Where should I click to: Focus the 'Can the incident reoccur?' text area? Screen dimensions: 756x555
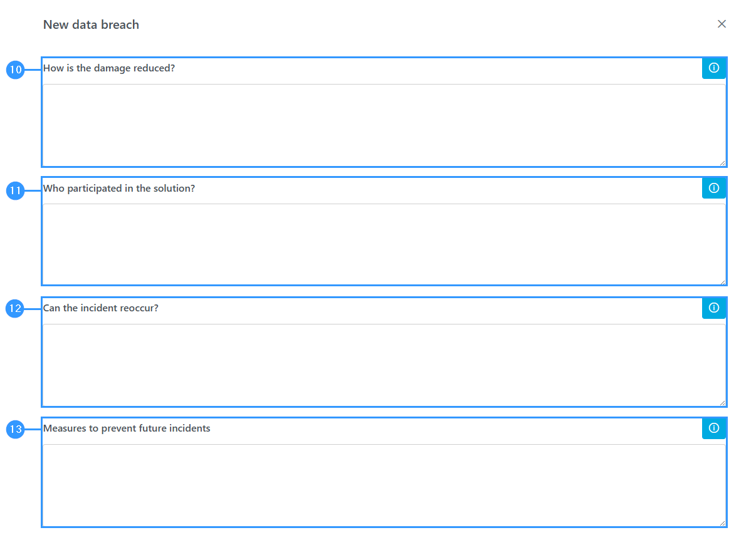(x=384, y=365)
